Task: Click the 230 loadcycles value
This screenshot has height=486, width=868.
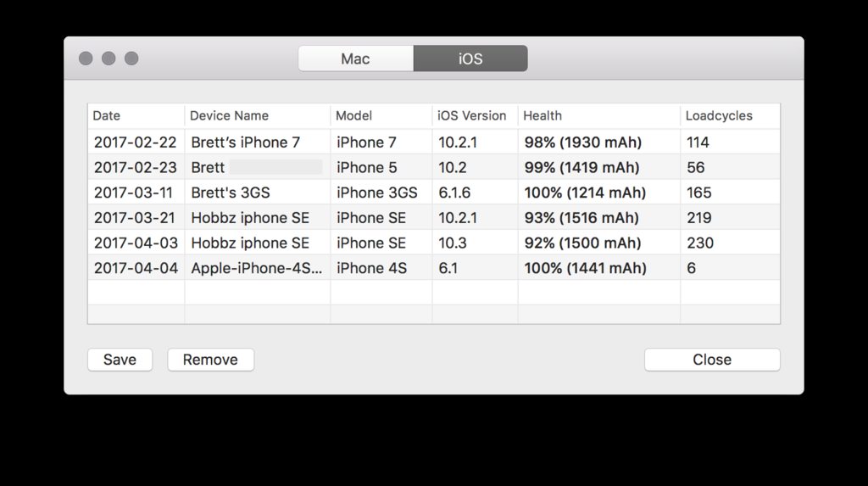Action: click(700, 243)
